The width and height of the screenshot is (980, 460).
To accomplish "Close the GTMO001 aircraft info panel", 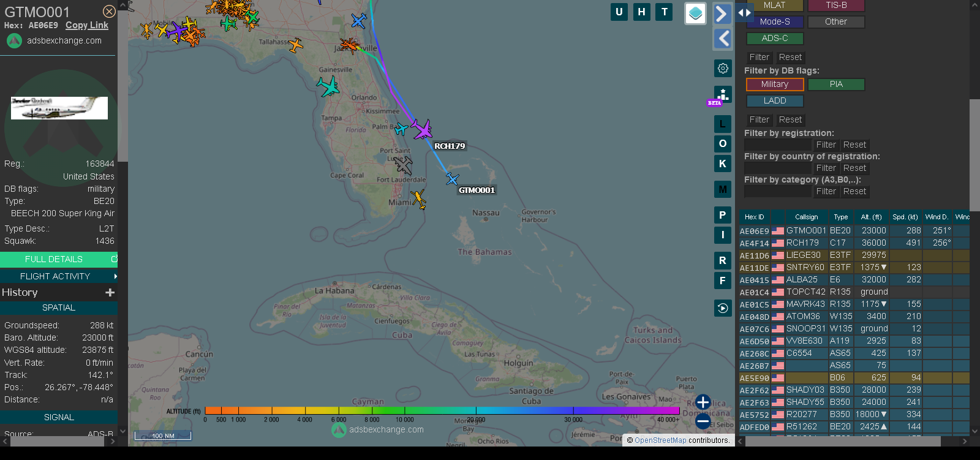I will click(x=109, y=12).
